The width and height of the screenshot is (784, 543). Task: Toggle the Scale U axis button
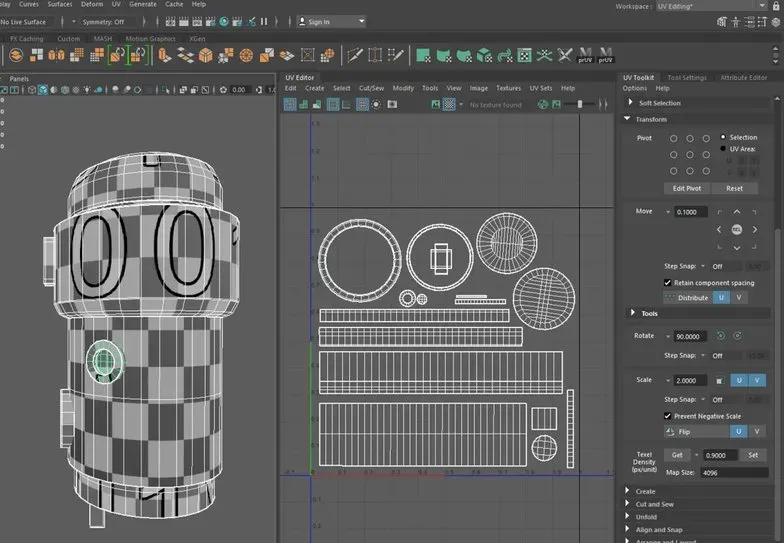739,380
